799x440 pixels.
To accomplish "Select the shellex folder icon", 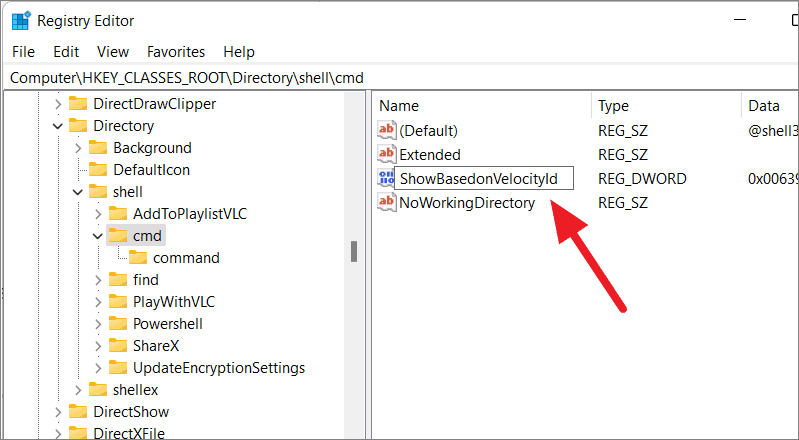I will coord(98,390).
